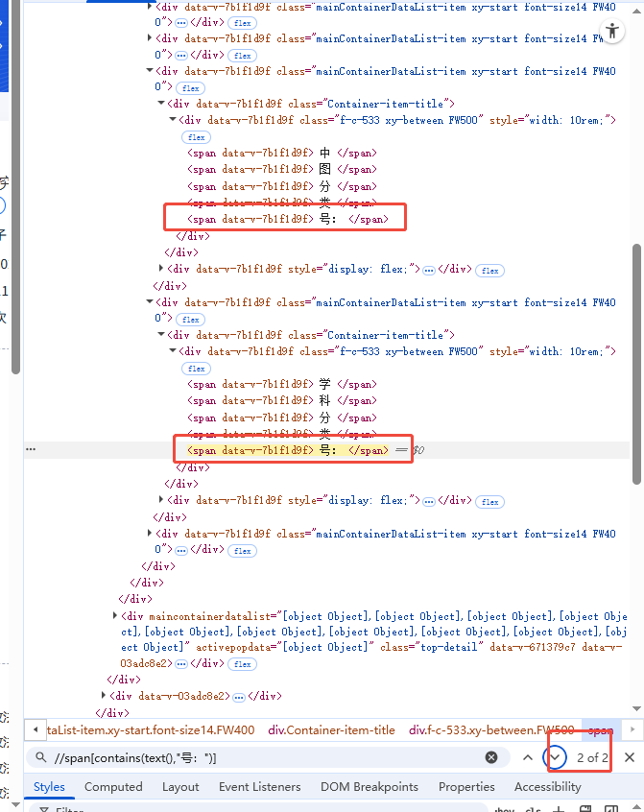Select the span row containing 中

[x=282, y=153]
